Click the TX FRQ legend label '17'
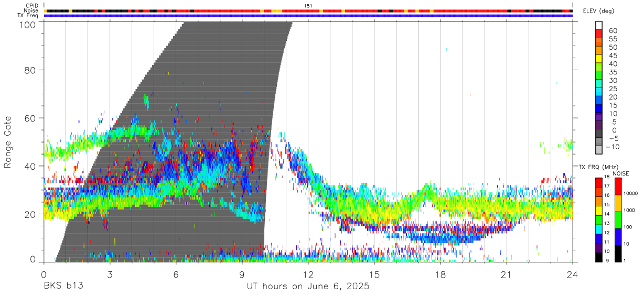 607,186
